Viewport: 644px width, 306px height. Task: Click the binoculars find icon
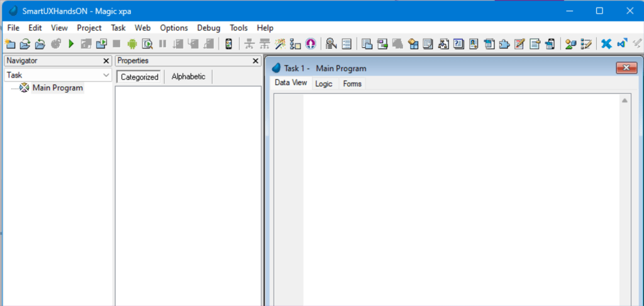pos(330,43)
